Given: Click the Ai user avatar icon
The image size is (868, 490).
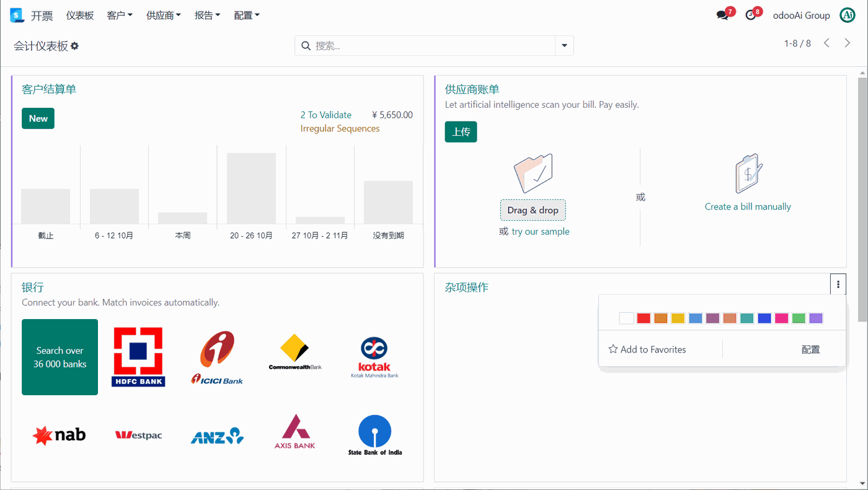Looking at the screenshot, I should (848, 15).
